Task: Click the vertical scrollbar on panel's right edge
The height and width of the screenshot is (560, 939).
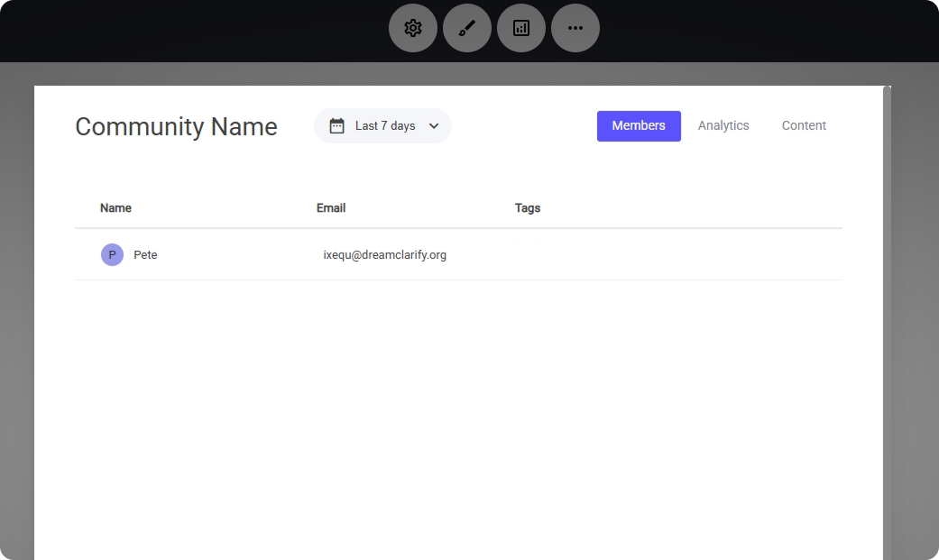Action: point(887,316)
